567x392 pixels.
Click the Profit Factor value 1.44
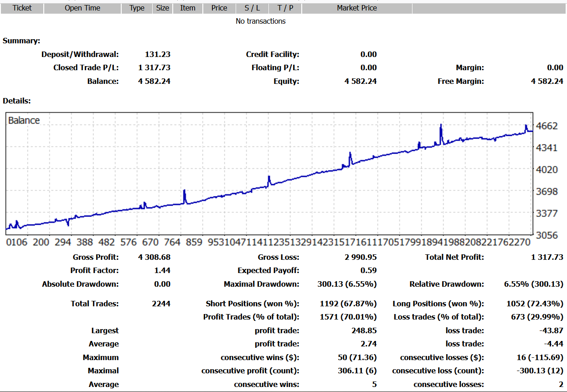pos(162,271)
